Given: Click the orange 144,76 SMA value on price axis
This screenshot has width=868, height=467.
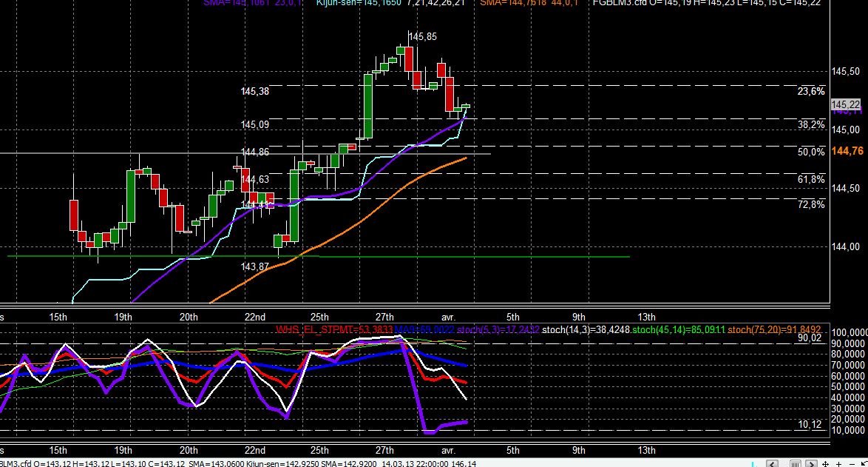Looking at the screenshot, I should tap(847, 151).
